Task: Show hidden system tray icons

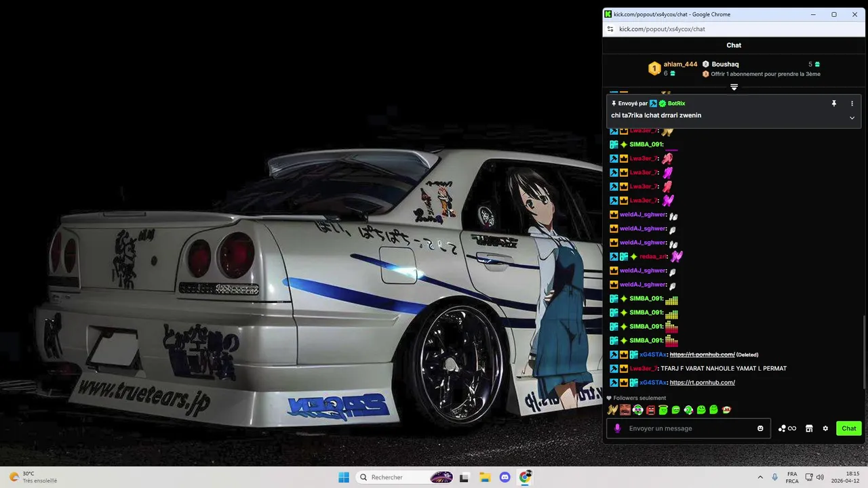Action: point(760,477)
